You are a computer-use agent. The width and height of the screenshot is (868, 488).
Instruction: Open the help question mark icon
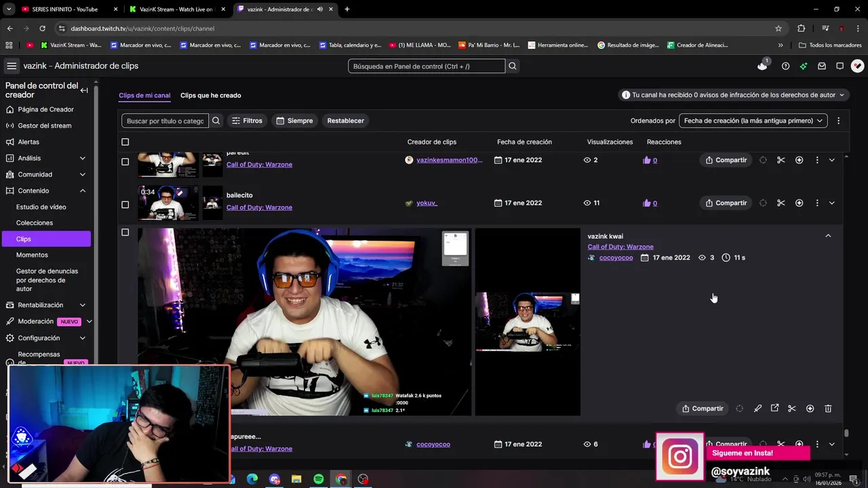[785, 66]
